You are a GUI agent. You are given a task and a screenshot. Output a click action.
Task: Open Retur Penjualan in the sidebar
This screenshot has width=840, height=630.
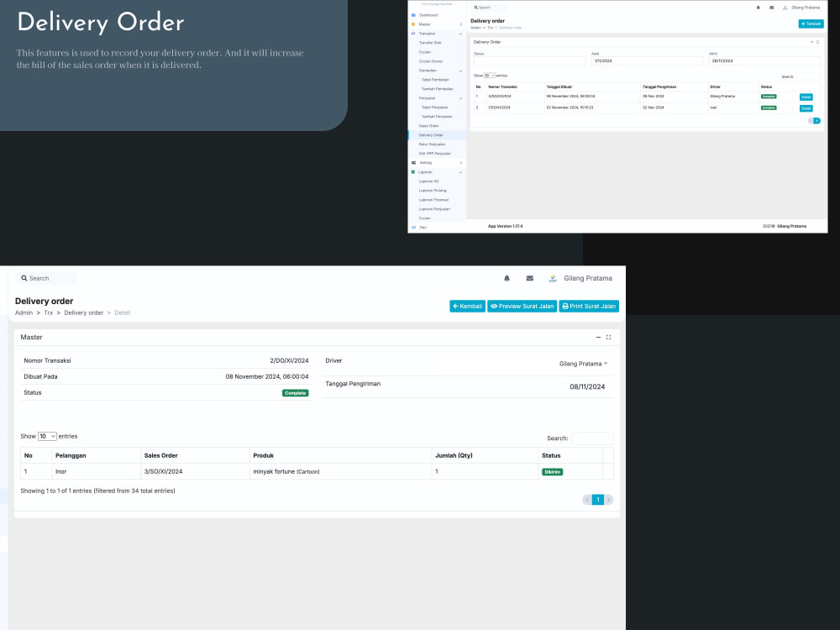432,144
